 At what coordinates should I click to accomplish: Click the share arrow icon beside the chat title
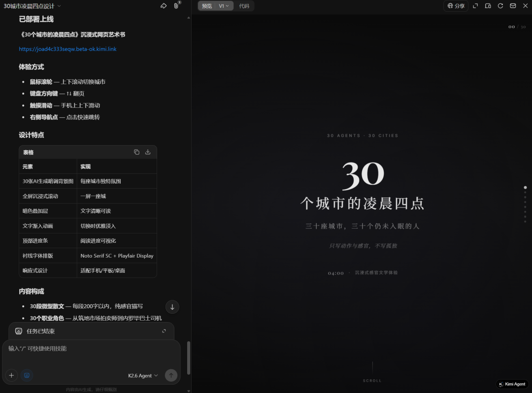(164, 6)
